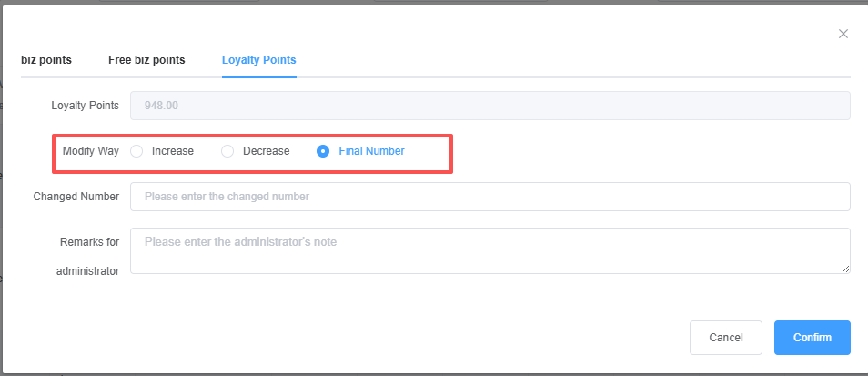Close the dialog with the X icon
This screenshot has height=376, width=868.
point(843,34)
